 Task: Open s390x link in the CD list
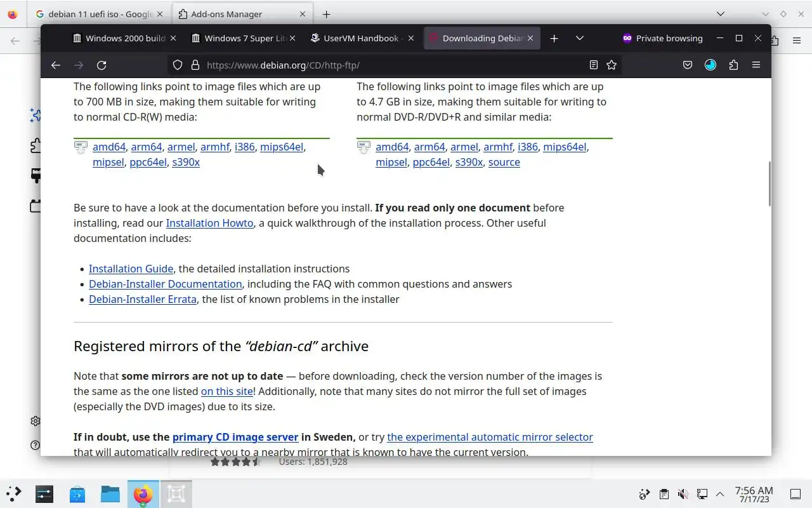click(186, 162)
